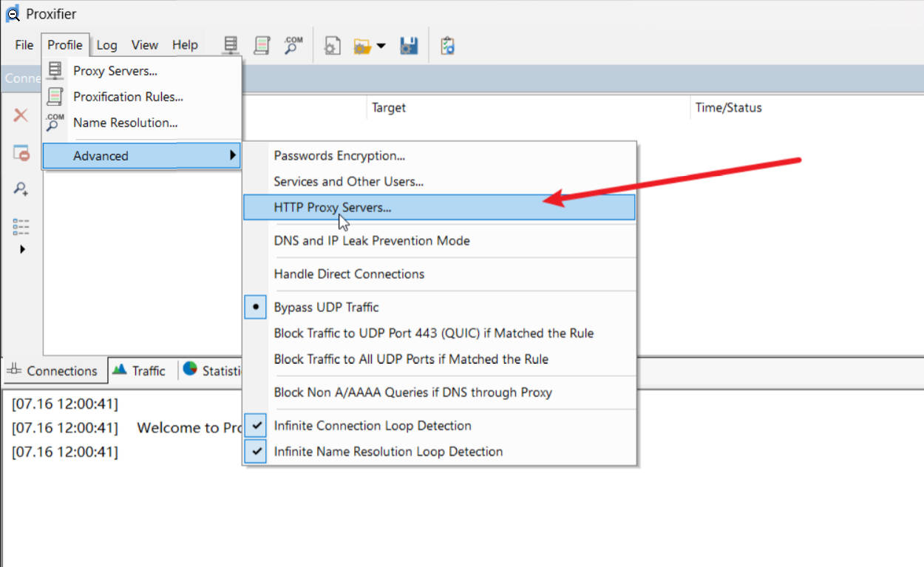Screen dimensions: 924x567
Task: Click the clipboard checklist toolbar icon
Action: [x=447, y=47]
